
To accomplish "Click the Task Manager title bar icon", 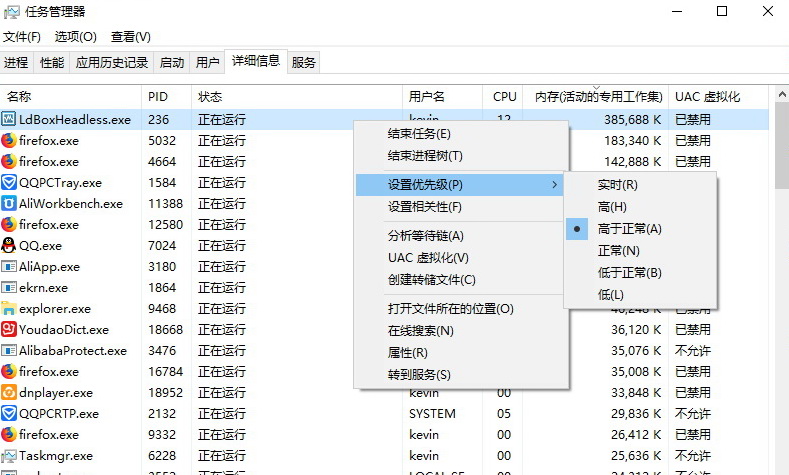I will tap(11, 12).
